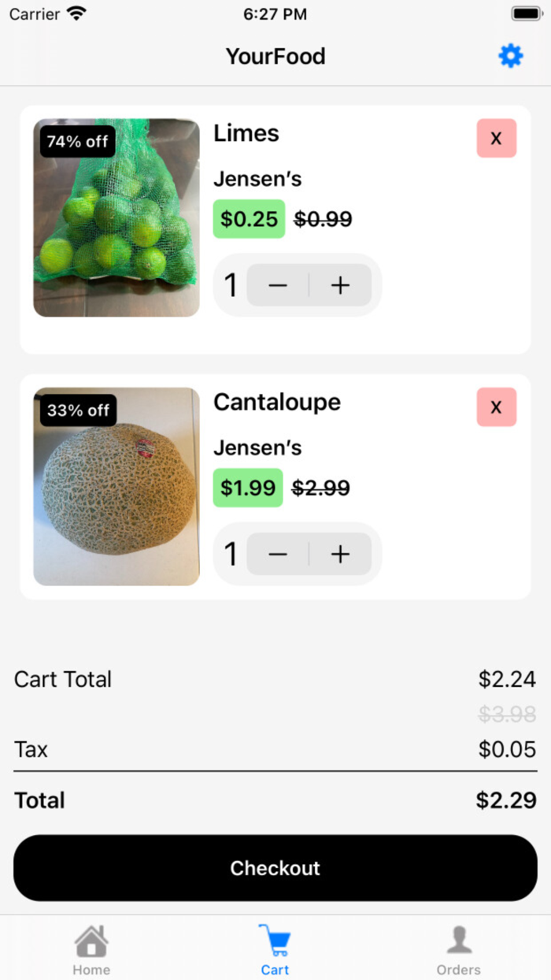The width and height of the screenshot is (551, 980).
Task: Open the Cantaloupe product photo
Action: (x=116, y=487)
